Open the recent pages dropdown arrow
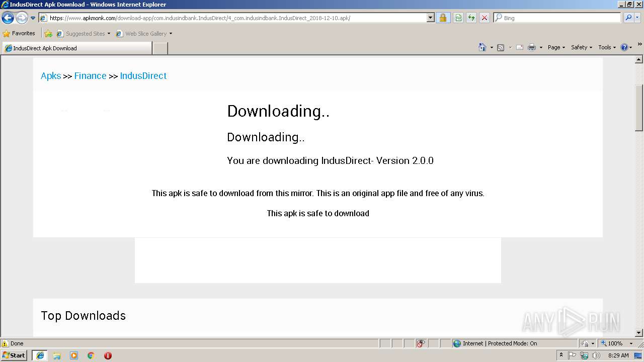 point(33,18)
